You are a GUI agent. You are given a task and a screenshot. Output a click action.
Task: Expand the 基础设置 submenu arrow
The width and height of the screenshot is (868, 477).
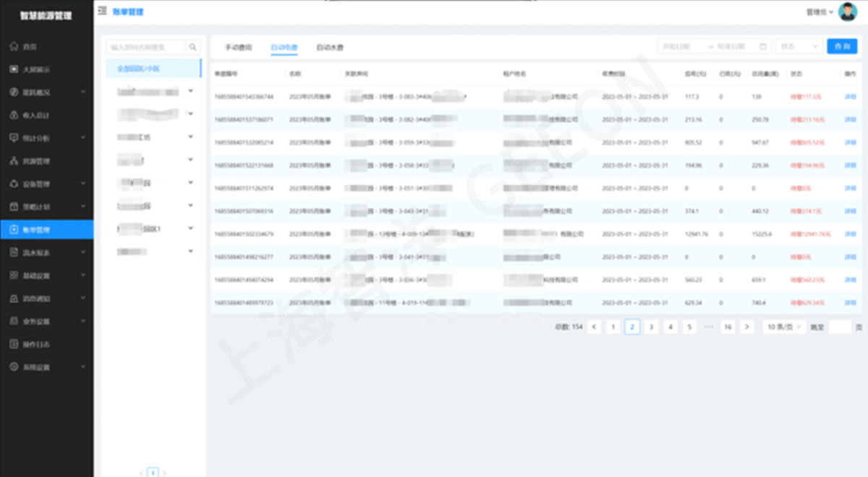pos(83,275)
